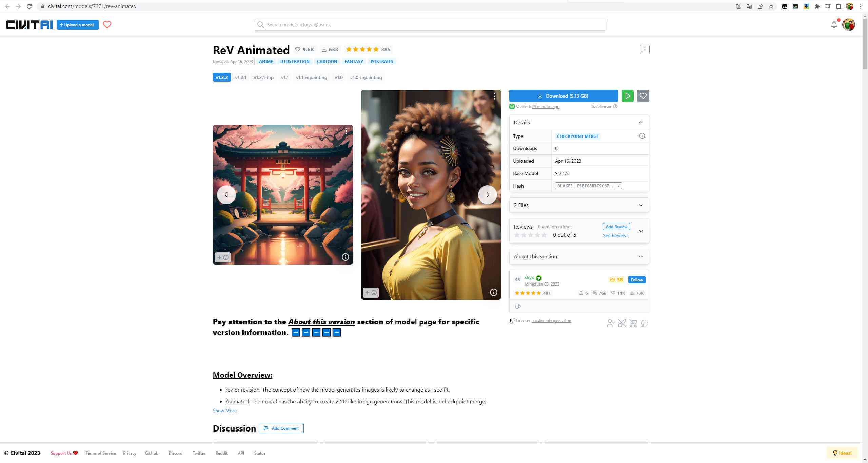Open Support Us footer link
This screenshot has height=463, width=868.
pos(64,453)
